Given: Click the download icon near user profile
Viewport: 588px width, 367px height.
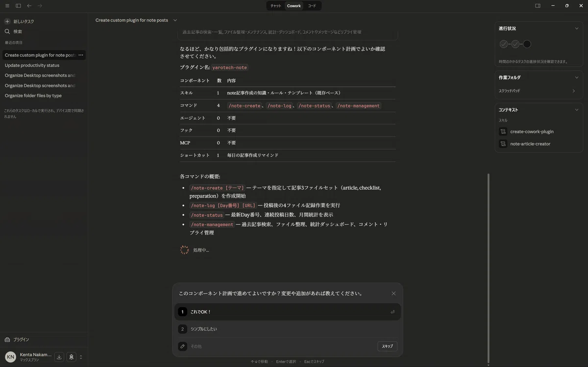Looking at the screenshot, I should point(59,357).
